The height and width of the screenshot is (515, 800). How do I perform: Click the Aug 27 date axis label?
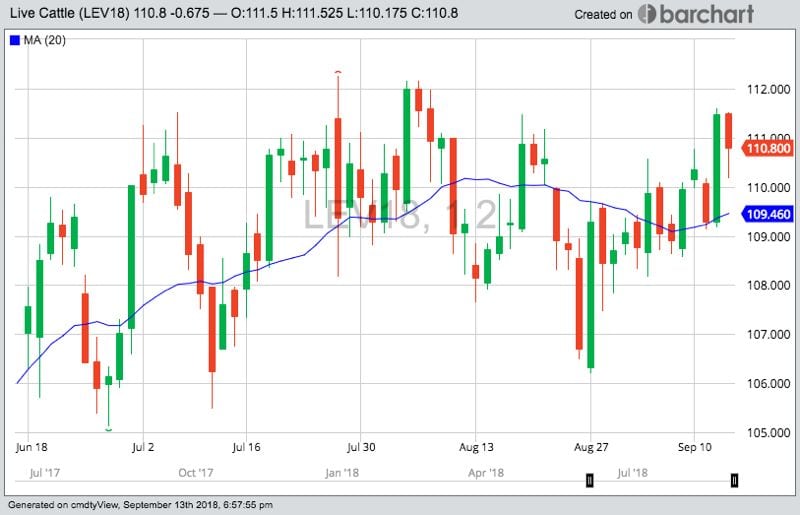(x=591, y=447)
